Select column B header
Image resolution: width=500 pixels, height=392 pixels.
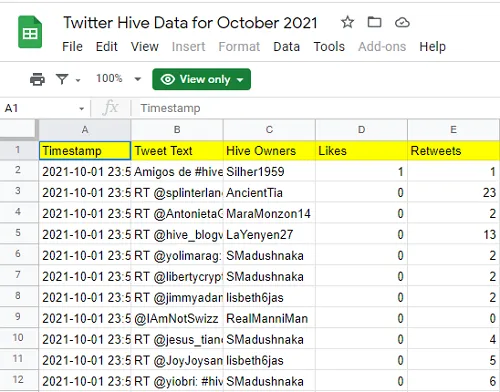177,130
